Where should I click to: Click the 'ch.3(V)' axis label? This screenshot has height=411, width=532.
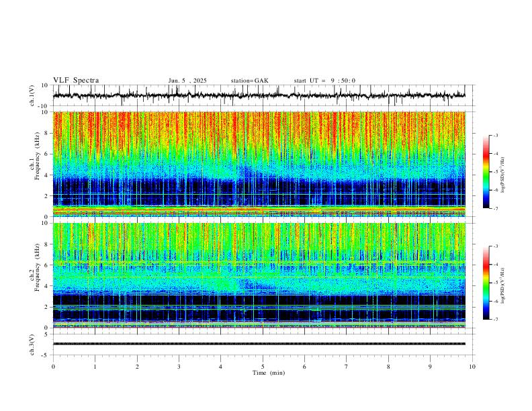click(x=32, y=345)
